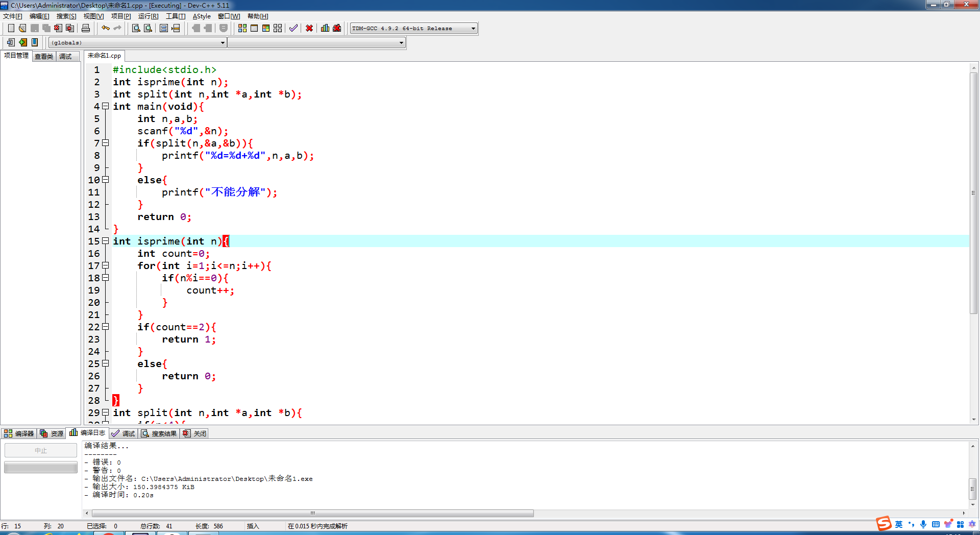Open the 文件 (File) menu

click(x=13, y=16)
